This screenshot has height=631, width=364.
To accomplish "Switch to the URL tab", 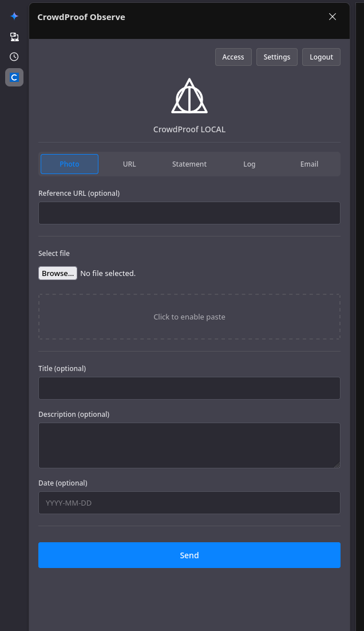I will coord(129,164).
